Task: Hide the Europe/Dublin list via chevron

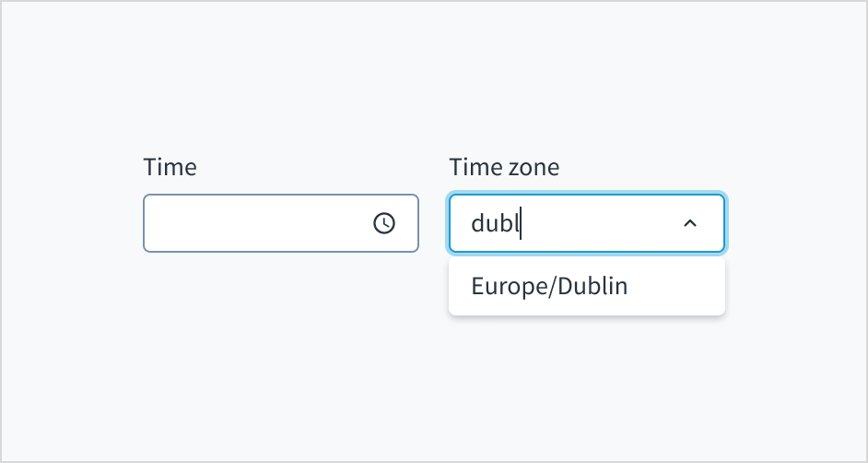Action: coord(689,223)
